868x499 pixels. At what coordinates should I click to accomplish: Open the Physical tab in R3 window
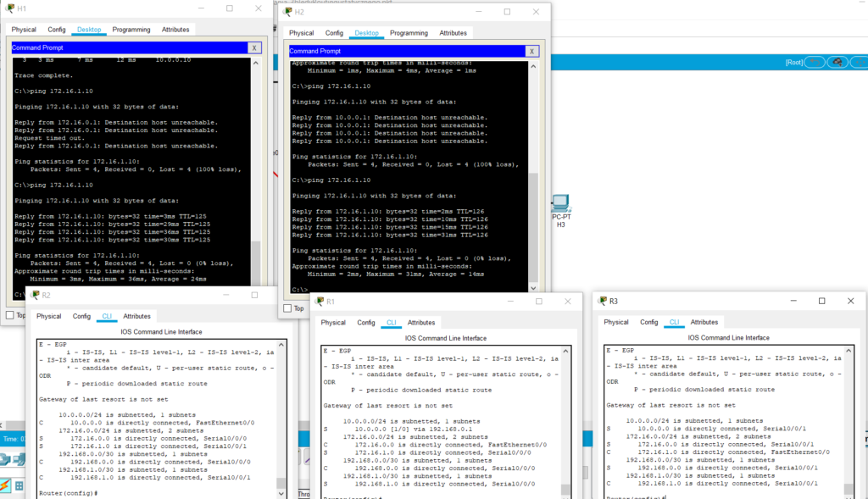(x=616, y=322)
